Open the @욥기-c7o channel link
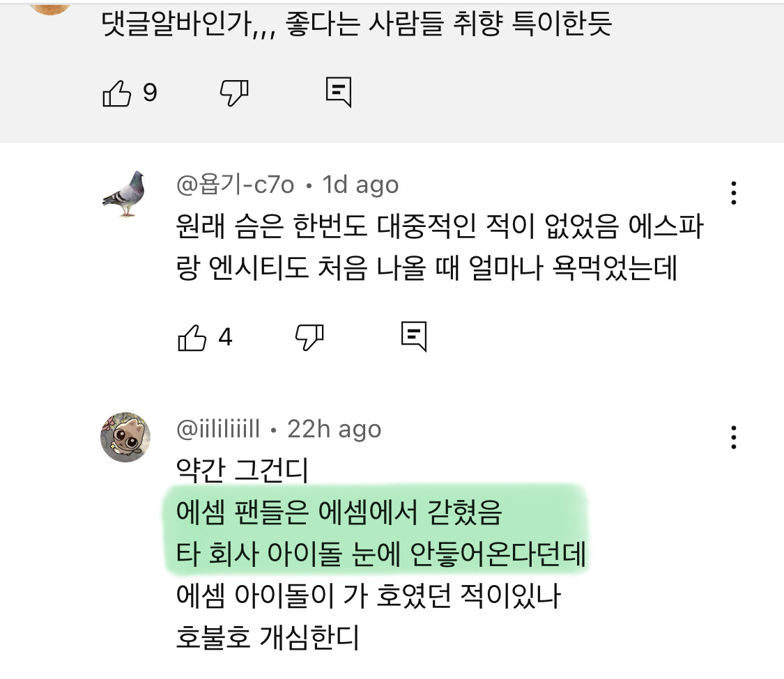This screenshot has height=679, width=784. [235, 185]
